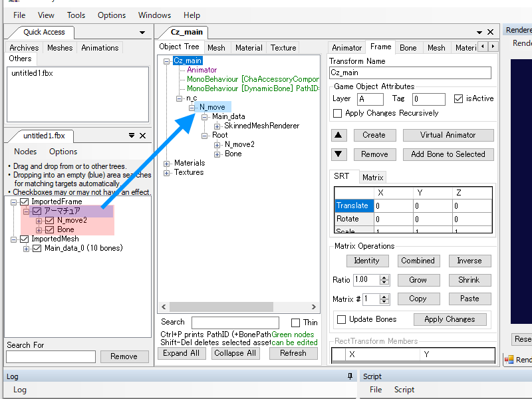Open the View menu
532x399 pixels.
tap(46, 15)
